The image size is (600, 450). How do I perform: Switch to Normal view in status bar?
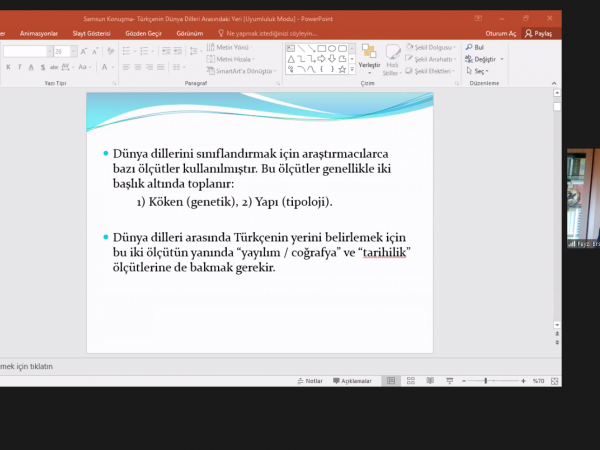pos(391,381)
